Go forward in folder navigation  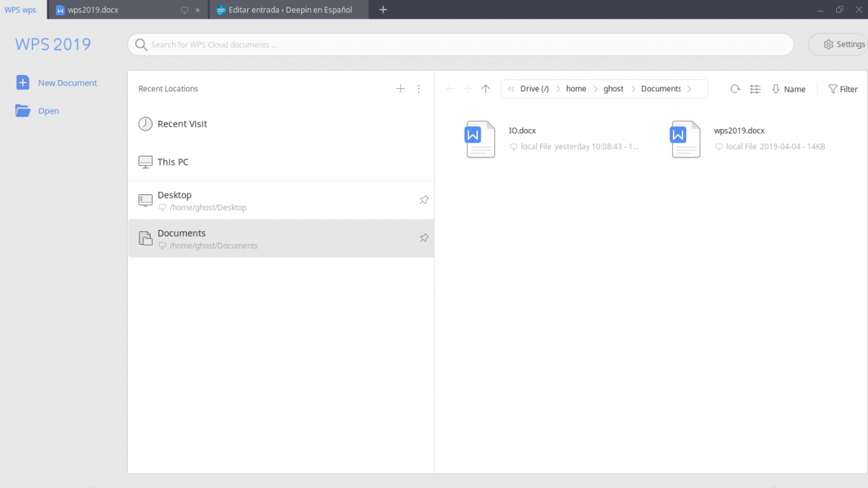coord(467,88)
